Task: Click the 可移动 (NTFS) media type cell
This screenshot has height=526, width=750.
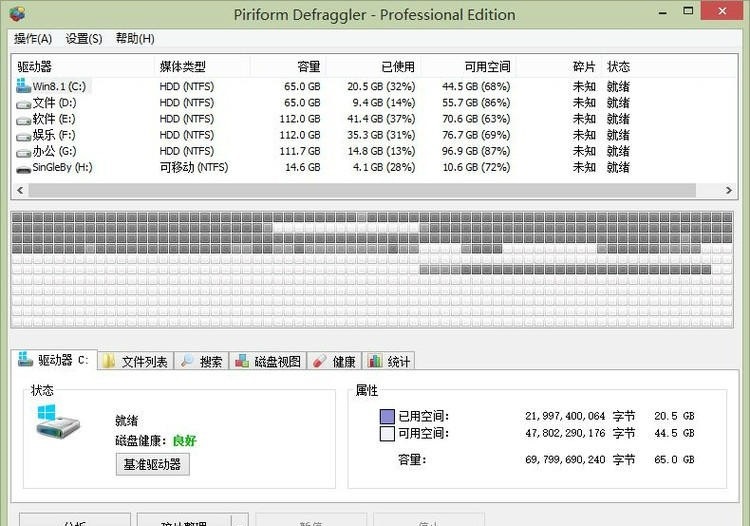Action: click(x=194, y=167)
